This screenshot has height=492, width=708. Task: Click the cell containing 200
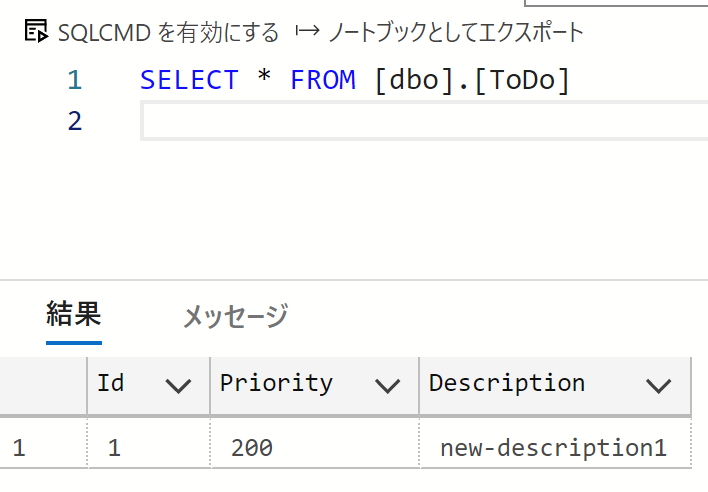pyautogui.click(x=315, y=448)
